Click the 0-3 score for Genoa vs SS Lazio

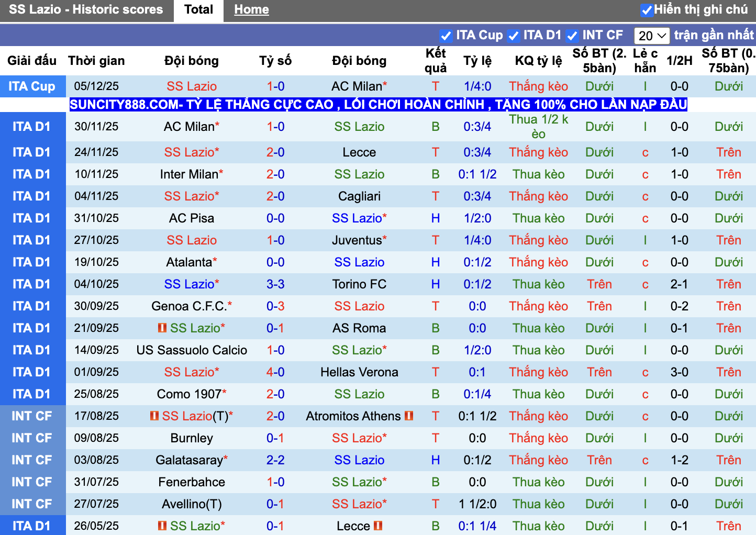tap(275, 306)
